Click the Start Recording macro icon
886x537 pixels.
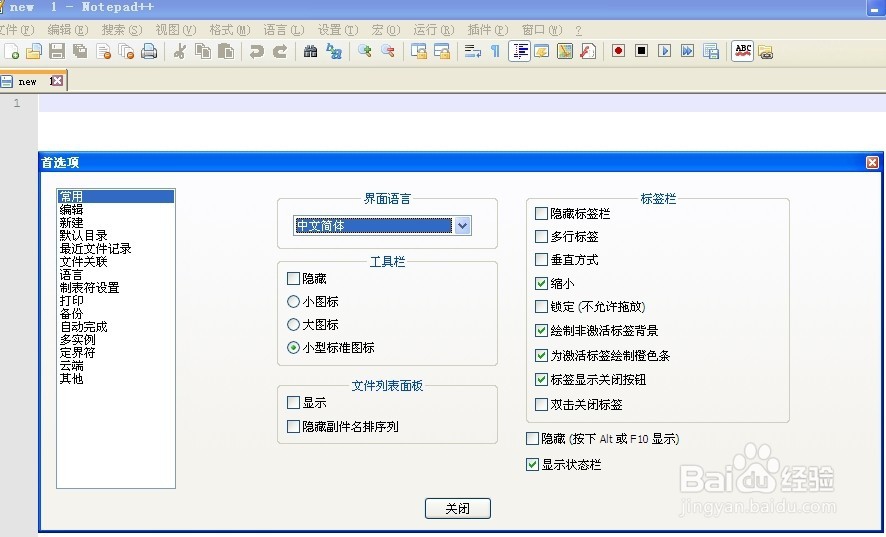[618, 51]
